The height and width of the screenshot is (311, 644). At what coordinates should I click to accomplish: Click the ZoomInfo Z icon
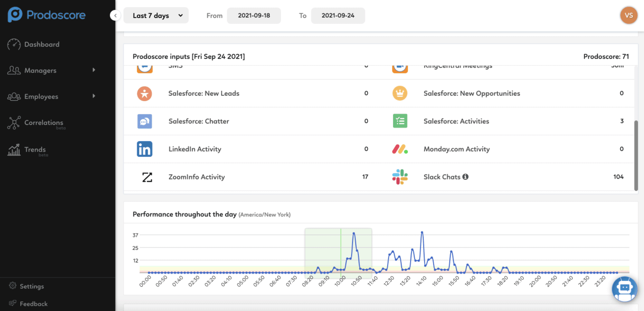tap(147, 177)
